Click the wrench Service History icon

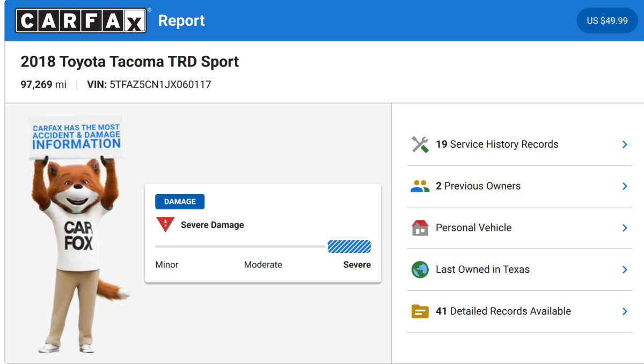420,144
